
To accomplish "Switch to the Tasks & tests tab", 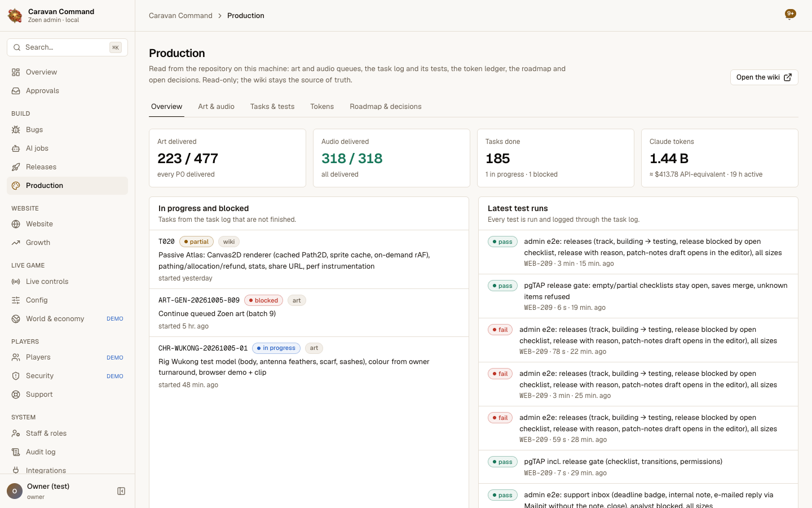I will click(x=272, y=107).
